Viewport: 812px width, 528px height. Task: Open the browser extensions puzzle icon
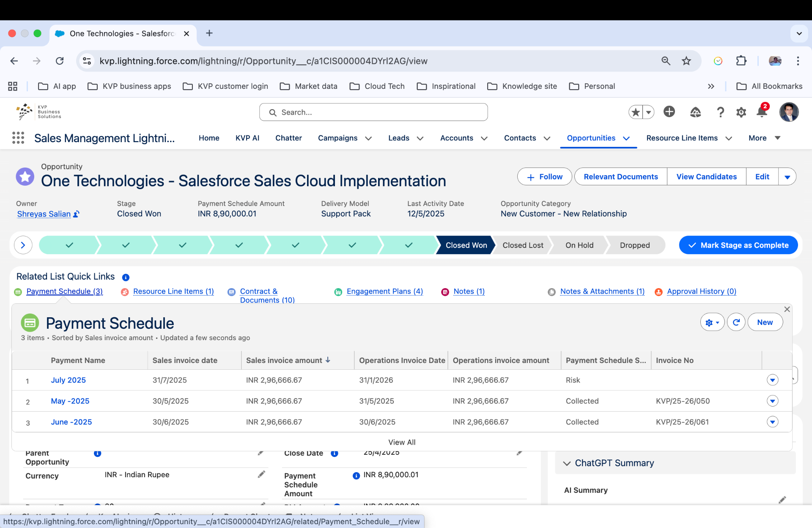tap(741, 61)
